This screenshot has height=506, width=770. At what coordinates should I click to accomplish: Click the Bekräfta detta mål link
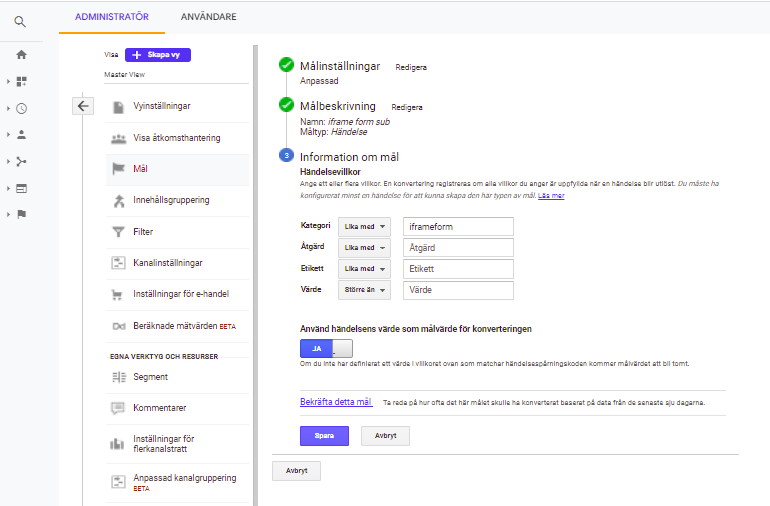(336, 402)
